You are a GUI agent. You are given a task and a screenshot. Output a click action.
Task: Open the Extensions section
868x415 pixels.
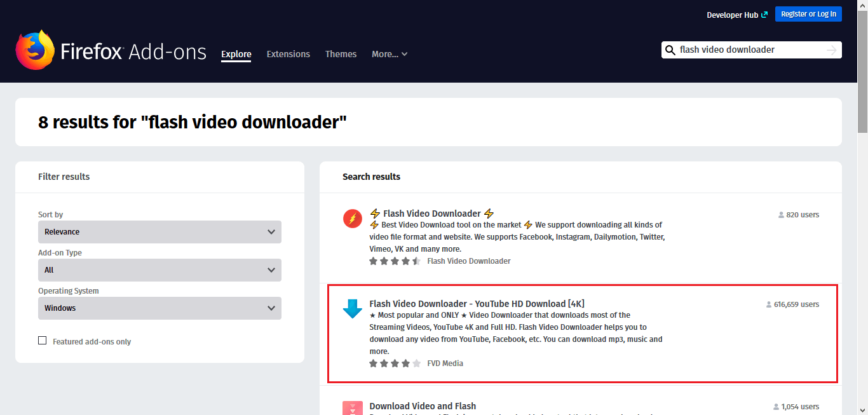point(288,54)
